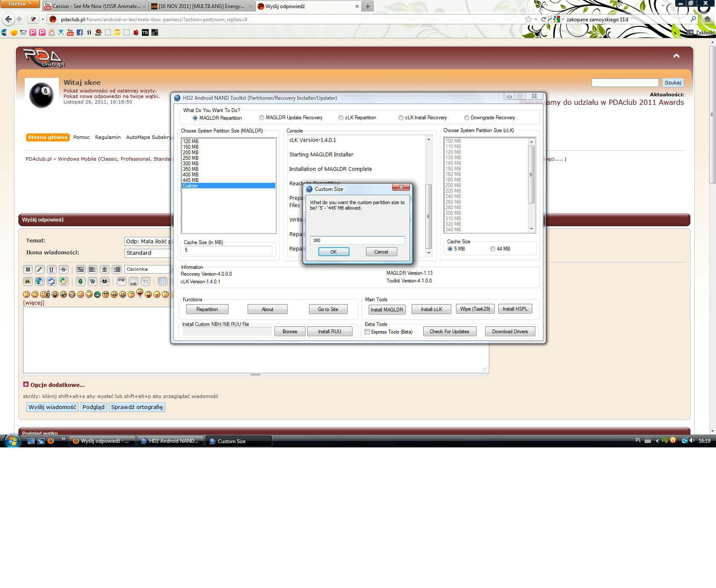
Task: Click Download Drivers button
Action: [x=510, y=331]
